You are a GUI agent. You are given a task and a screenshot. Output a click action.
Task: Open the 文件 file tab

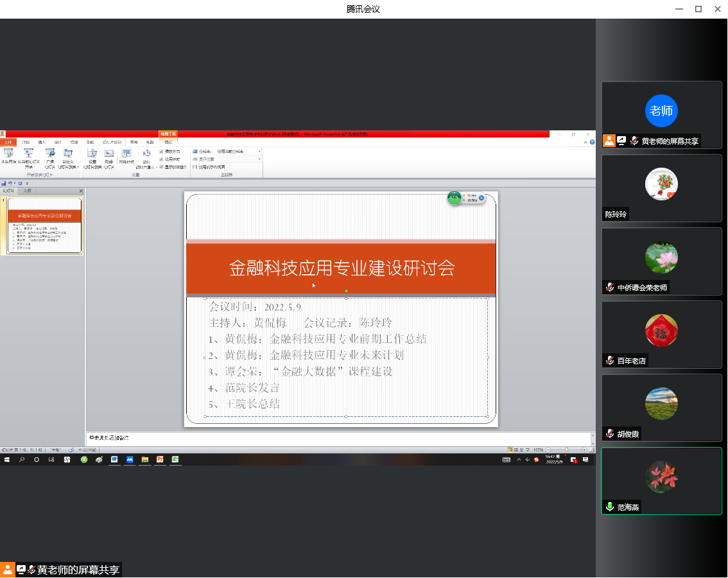click(x=8, y=142)
